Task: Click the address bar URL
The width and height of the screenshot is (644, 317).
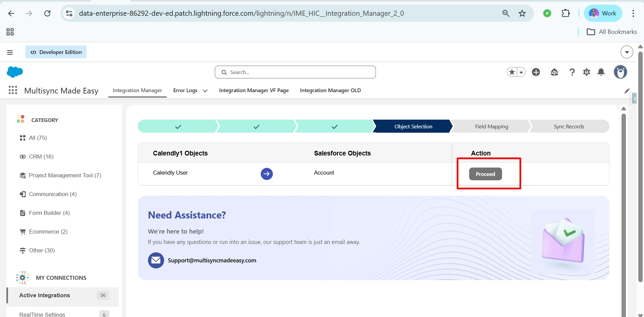Action: pos(242,13)
